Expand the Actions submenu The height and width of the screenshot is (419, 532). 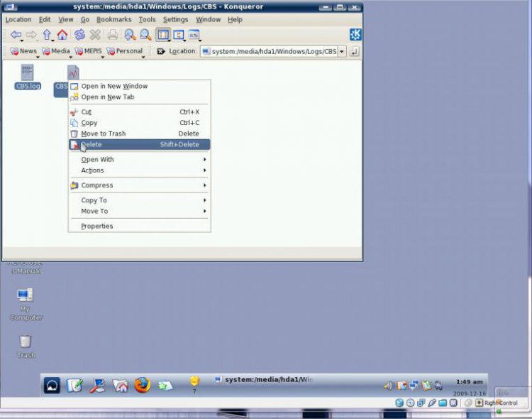pos(140,170)
